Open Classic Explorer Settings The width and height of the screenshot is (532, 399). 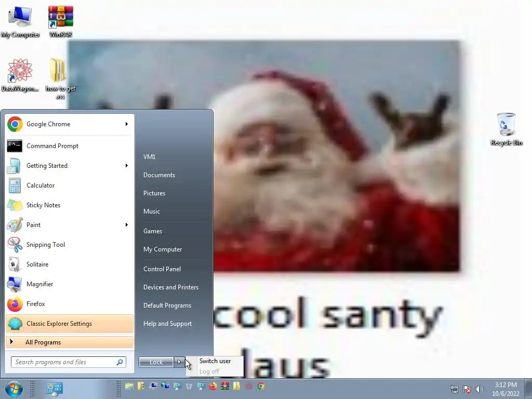click(x=70, y=324)
